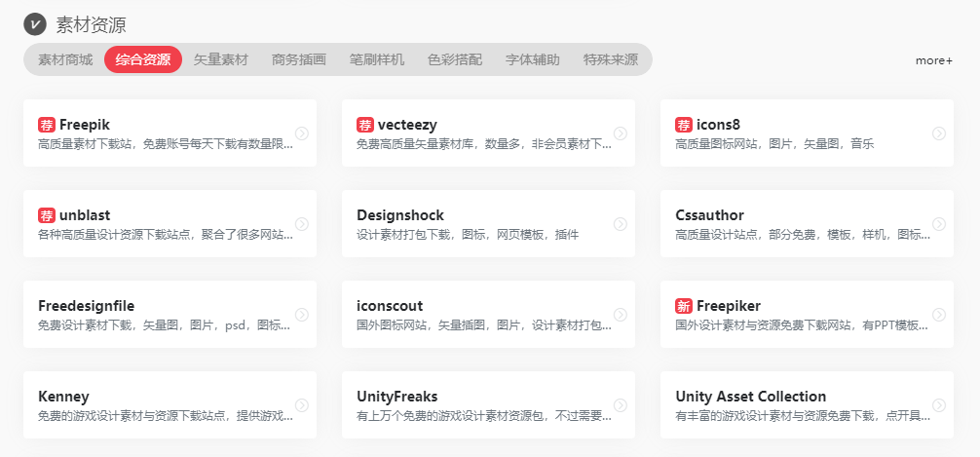Viewport: 980px width, 457px height.
Task: Open the Freedesignfile site title
Action: [87, 306]
